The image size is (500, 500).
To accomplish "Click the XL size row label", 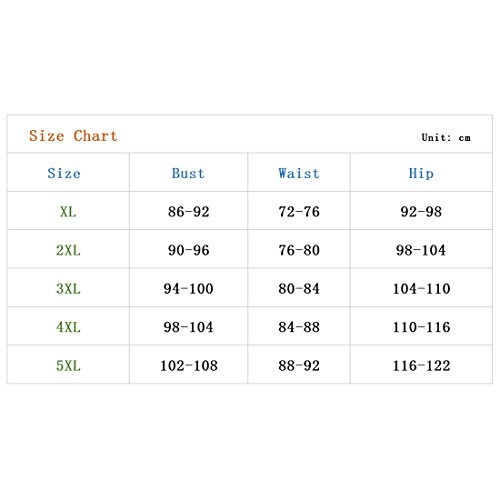I will (x=68, y=212).
